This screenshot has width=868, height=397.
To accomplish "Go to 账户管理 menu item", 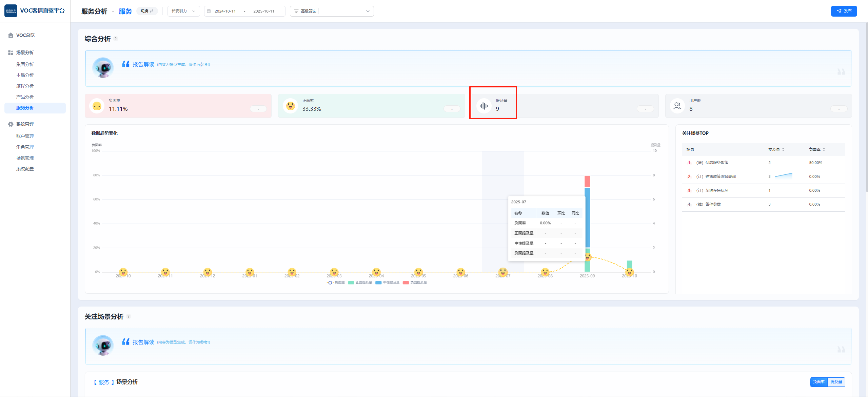I will point(25,136).
